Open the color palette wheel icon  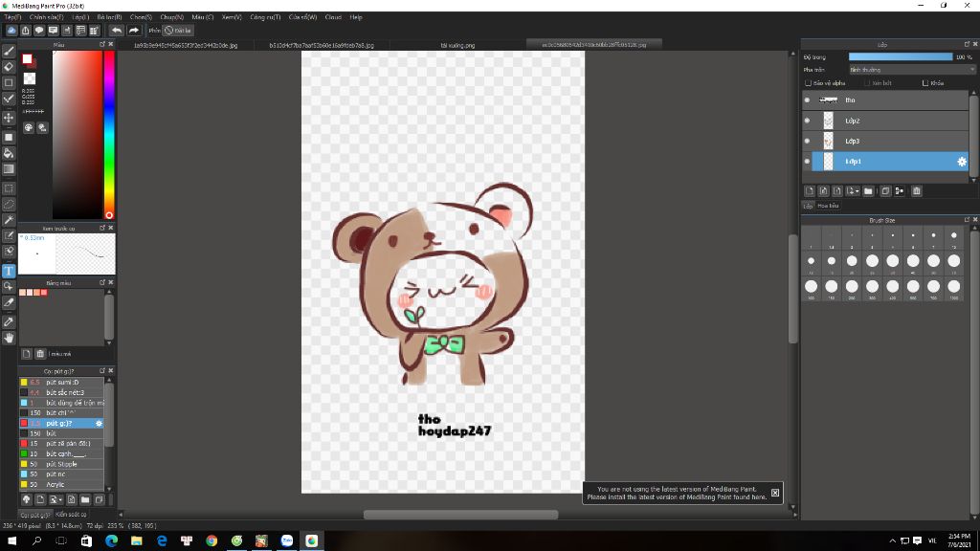tap(29, 127)
